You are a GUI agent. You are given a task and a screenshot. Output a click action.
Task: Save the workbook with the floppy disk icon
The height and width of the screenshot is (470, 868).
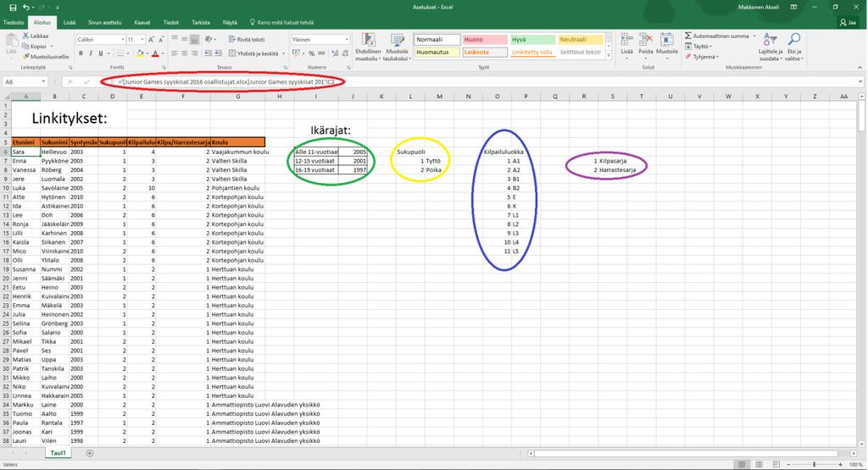[13, 8]
